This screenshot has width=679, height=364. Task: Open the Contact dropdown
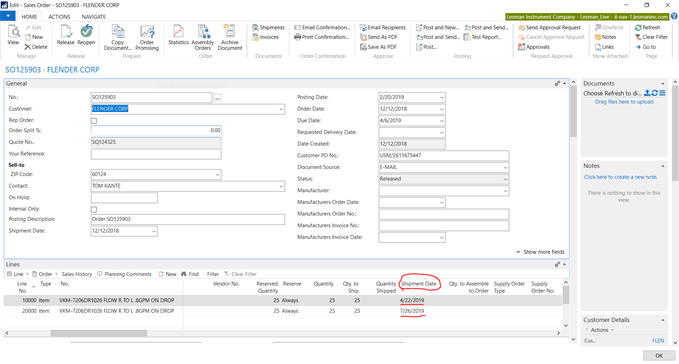pyautogui.click(x=281, y=186)
